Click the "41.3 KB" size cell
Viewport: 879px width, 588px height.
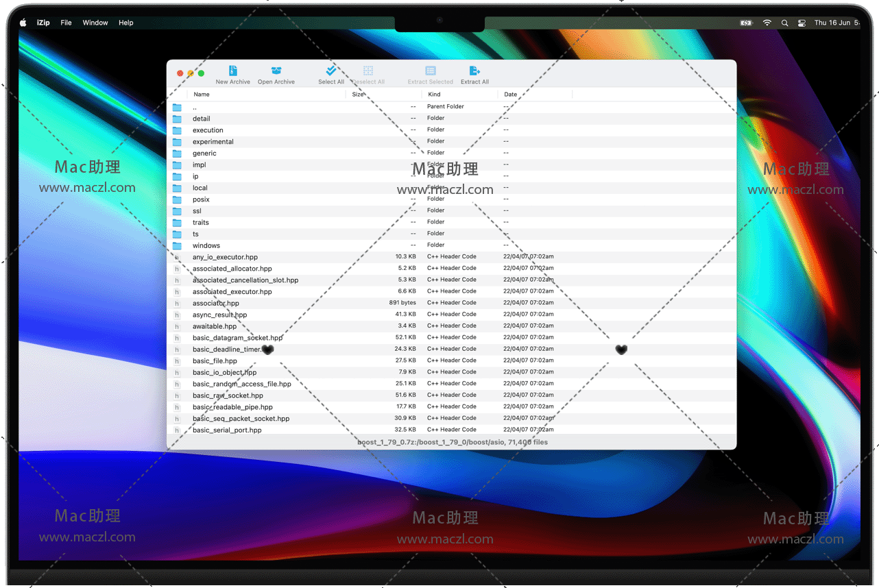[x=405, y=315]
